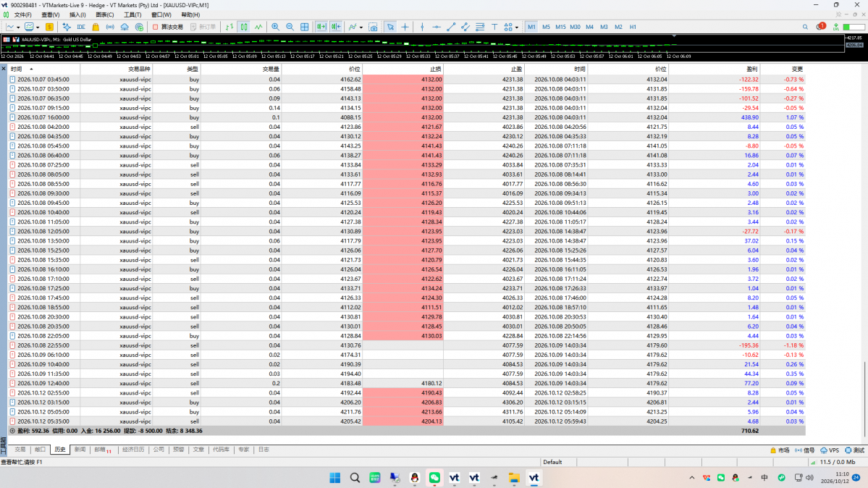The width and height of the screenshot is (868, 488).
Task: Switch to the 经济日历 tab
Action: click(x=133, y=450)
